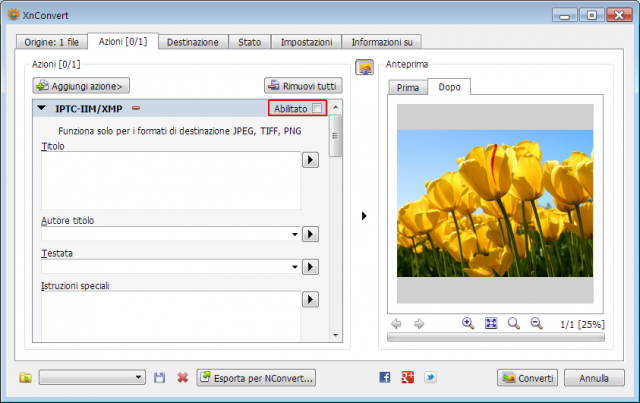This screenshot has height=403, width=640.
Task: Click the zoom in magnifier icon
Action: tap(468, 323)
